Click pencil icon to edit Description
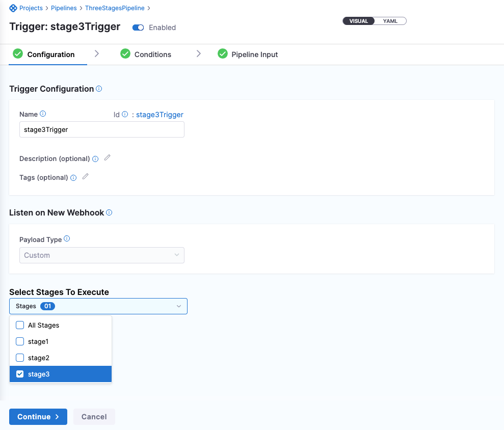Screen dimensions: 504x430 (107, 158)
